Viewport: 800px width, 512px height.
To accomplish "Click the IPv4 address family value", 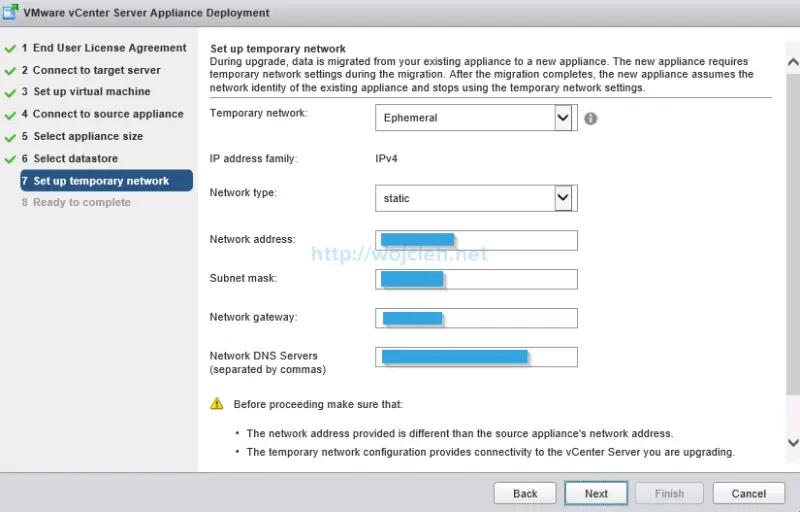I will tap(386, 159).
